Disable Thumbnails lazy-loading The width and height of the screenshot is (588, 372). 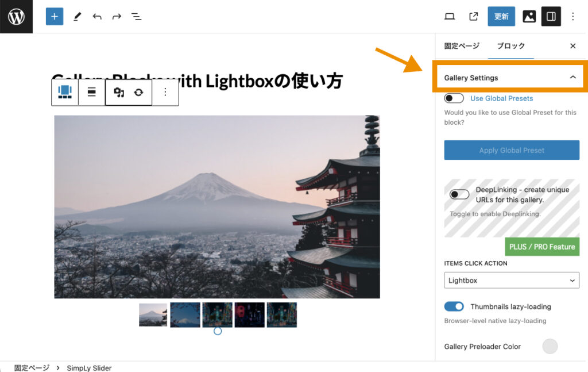click(x=454, y=306)
